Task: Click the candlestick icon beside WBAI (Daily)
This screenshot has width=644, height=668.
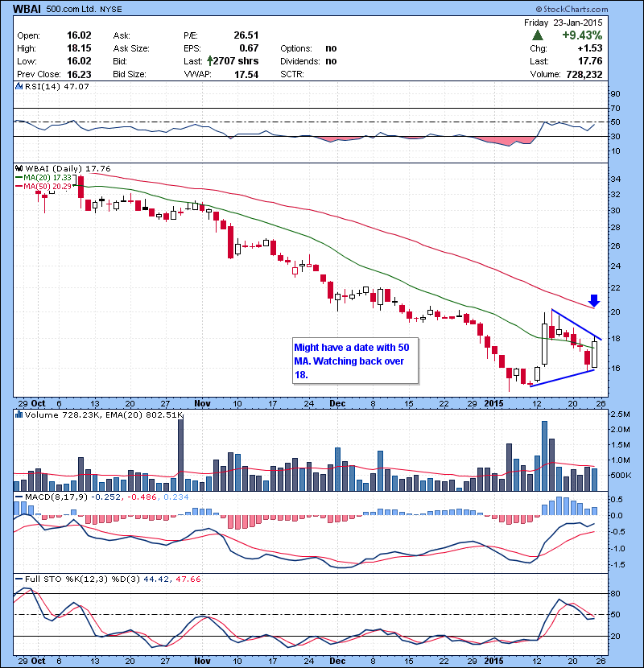Action: click(x=19, y=168)
